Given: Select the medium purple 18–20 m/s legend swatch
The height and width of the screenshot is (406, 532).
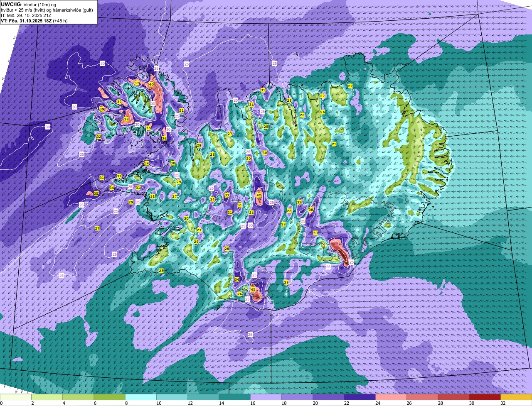Looking at the screenshot, I should pyautogui.click(x=297, y=397).
